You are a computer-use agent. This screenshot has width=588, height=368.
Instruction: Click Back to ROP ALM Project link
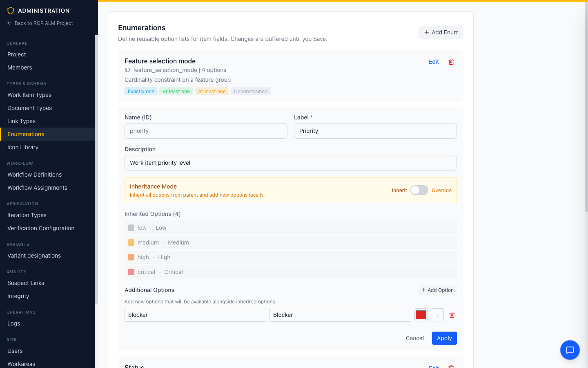click(x=40, y=23)
